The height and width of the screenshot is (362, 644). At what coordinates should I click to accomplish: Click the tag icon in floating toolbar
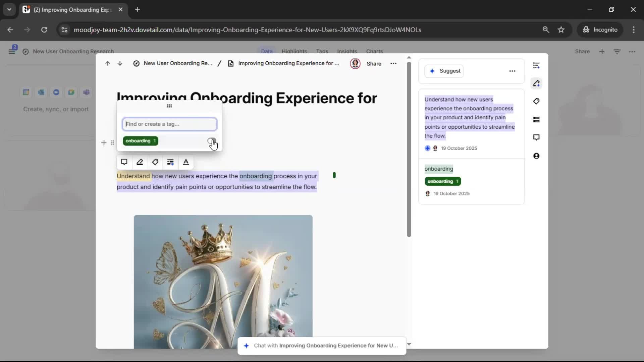(155, 162)
